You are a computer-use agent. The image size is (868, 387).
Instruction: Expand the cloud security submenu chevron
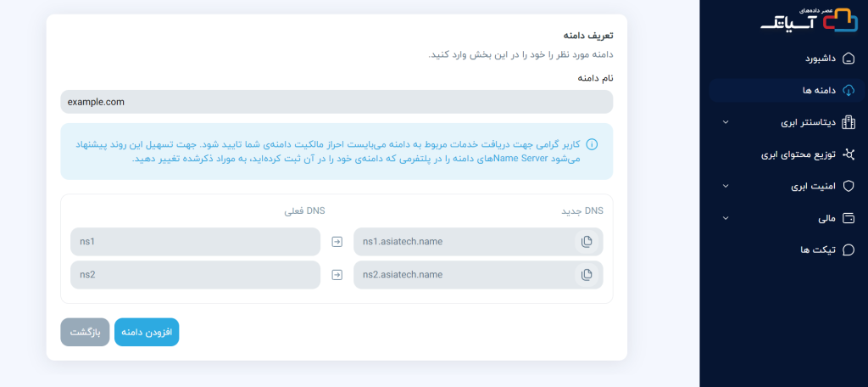click(725, 186)
